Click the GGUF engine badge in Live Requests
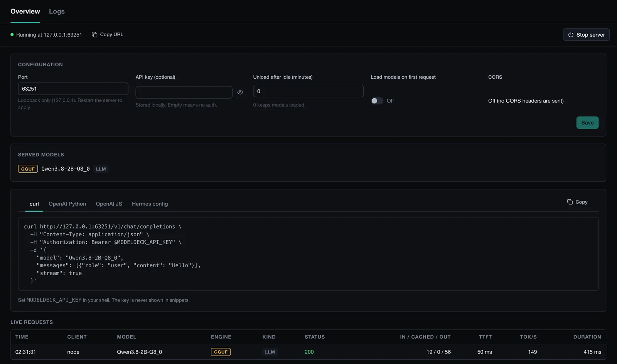 tap(221, 352)
